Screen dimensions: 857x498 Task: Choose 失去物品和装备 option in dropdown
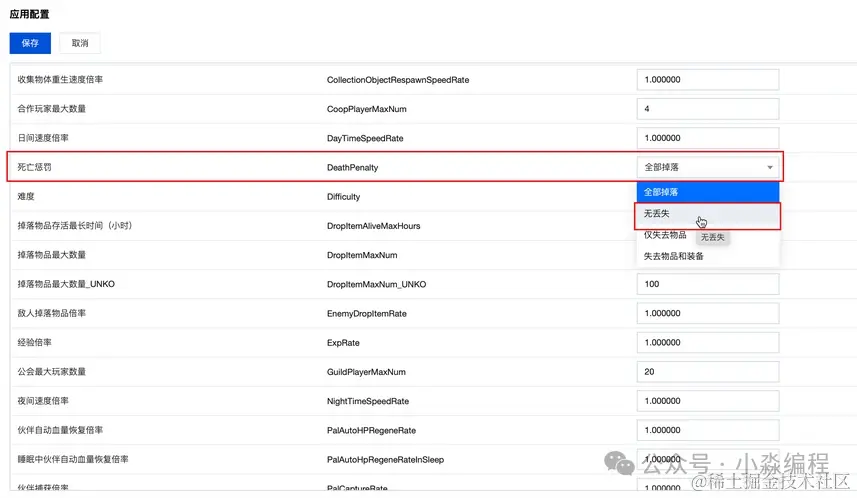[708, 256]
